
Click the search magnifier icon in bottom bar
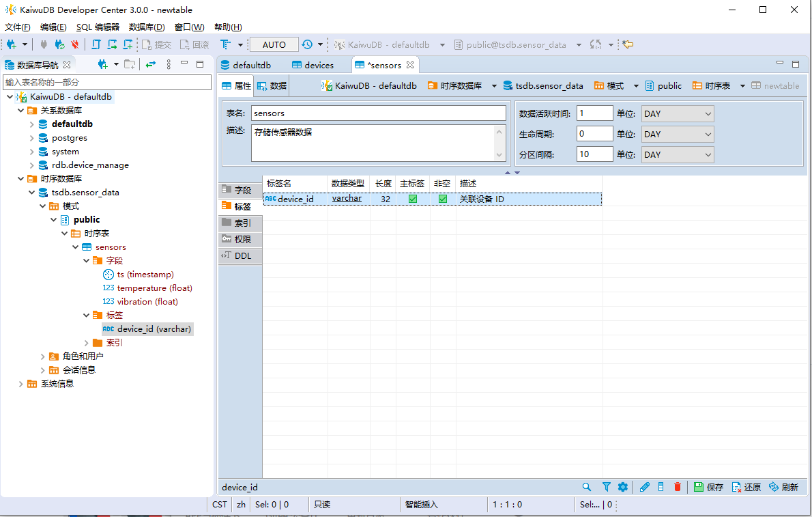587,487
